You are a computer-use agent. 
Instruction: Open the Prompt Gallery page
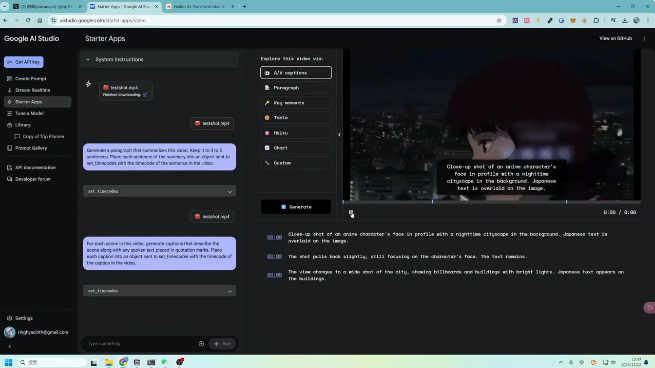[31, 148]
